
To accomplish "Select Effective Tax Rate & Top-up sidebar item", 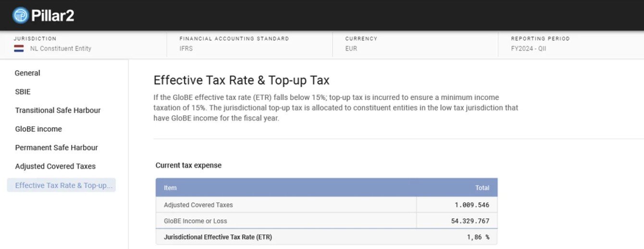I will click(x=62, y=185).
